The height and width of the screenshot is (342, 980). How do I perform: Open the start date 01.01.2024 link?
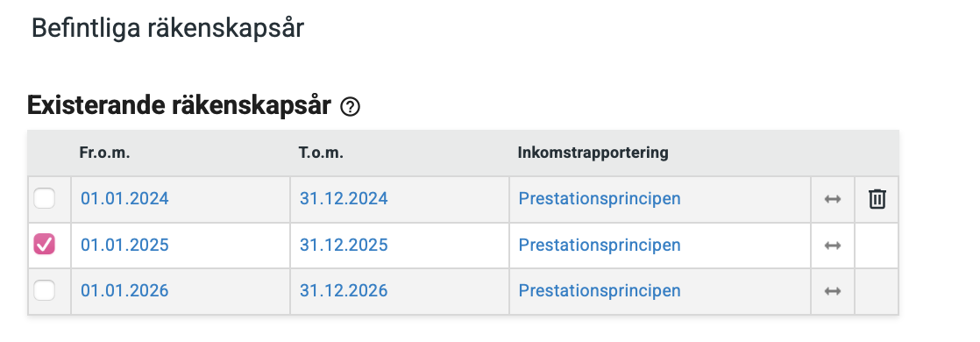[x=124, y=199]
